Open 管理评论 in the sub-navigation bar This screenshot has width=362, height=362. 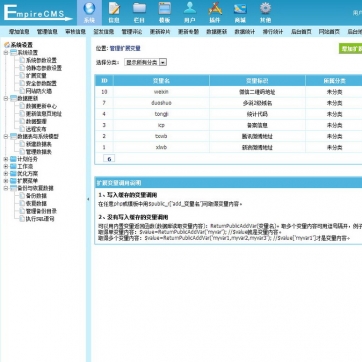132,32
